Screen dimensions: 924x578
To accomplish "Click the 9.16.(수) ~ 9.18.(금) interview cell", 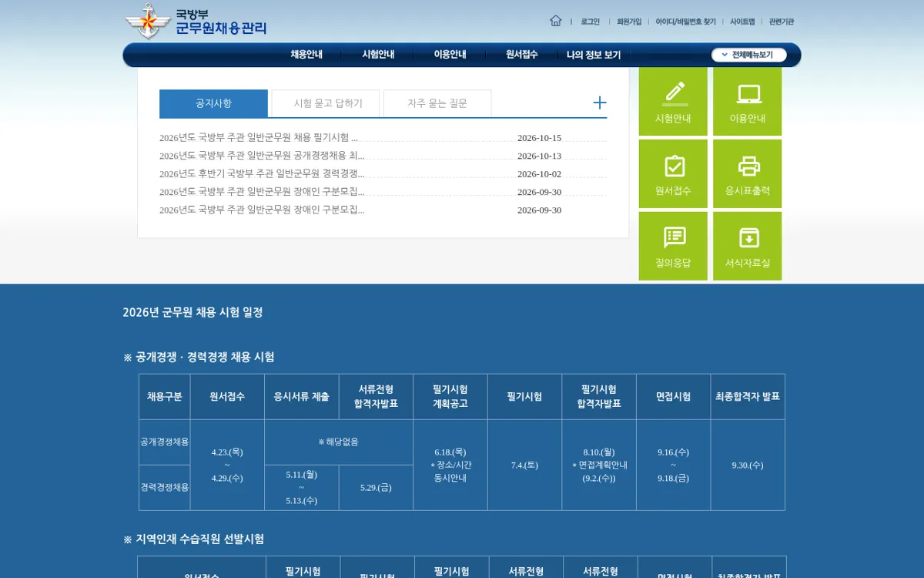I will [673, 465].
